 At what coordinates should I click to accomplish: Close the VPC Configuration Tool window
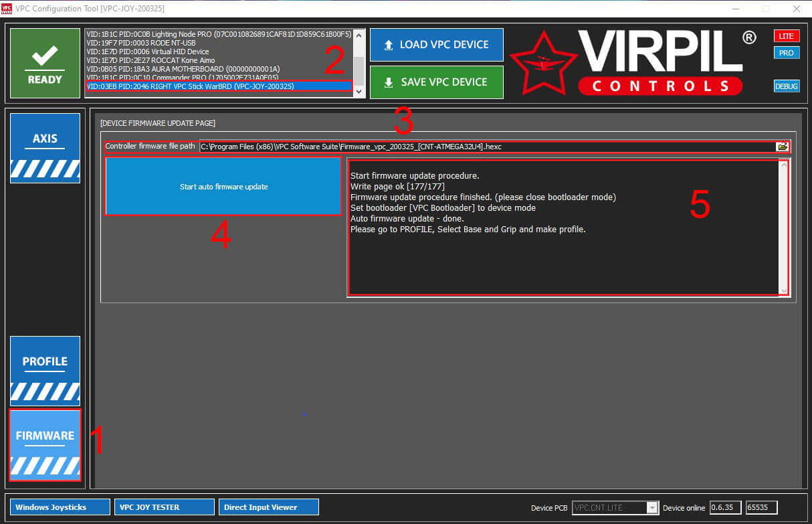pyautogui.click(x=796, y=9)
